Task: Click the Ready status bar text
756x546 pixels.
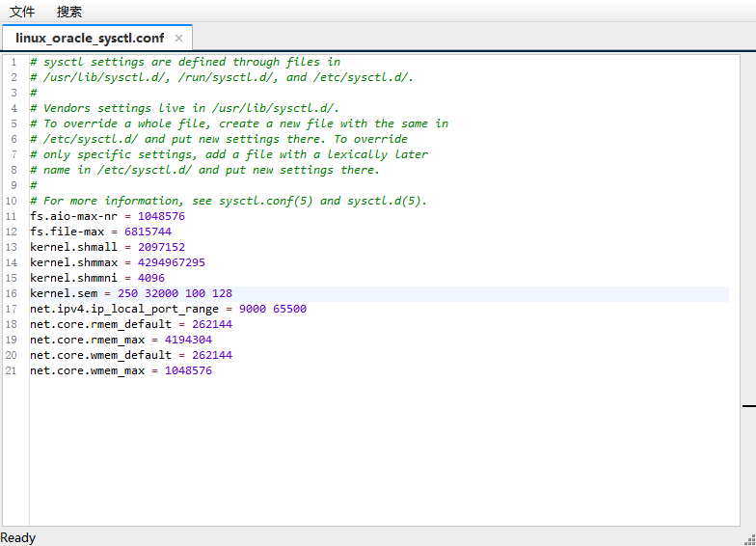Action: (x=18, y=537)
